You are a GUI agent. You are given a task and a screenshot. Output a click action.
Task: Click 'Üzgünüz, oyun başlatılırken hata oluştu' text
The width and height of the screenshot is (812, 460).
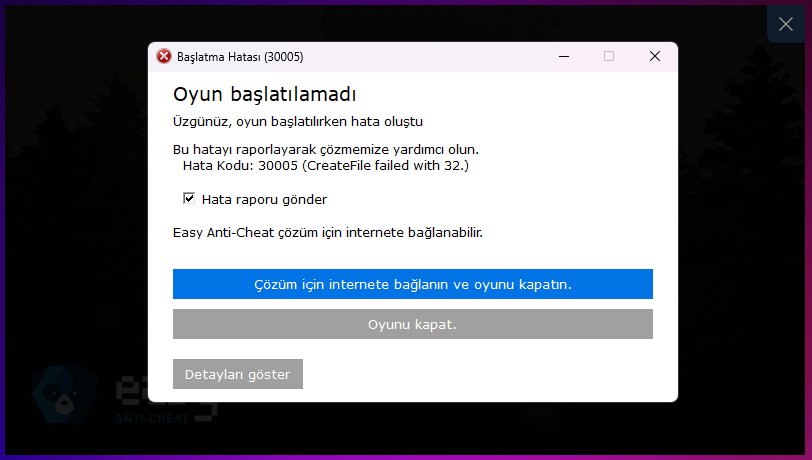(x=298, y=122)
